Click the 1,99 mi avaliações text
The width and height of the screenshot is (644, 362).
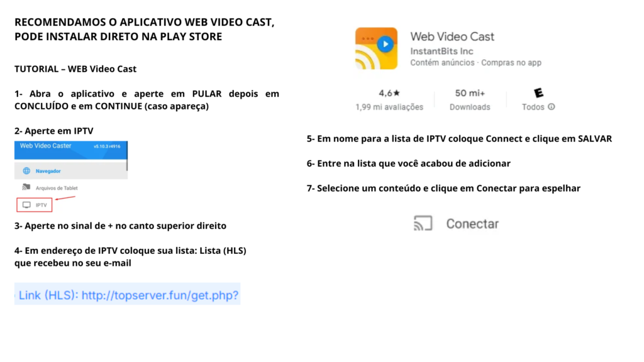click(x=389, y=107)
